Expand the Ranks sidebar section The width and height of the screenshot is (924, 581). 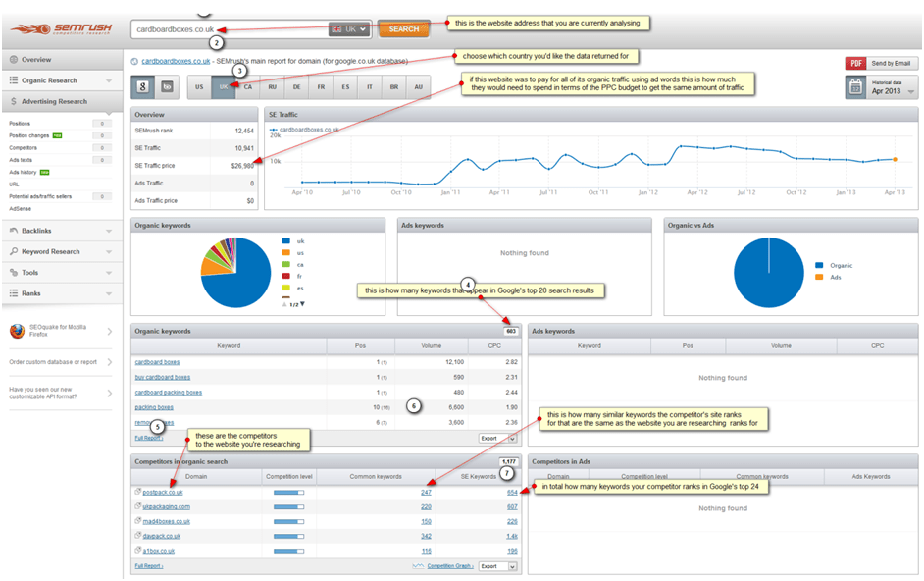109,293
